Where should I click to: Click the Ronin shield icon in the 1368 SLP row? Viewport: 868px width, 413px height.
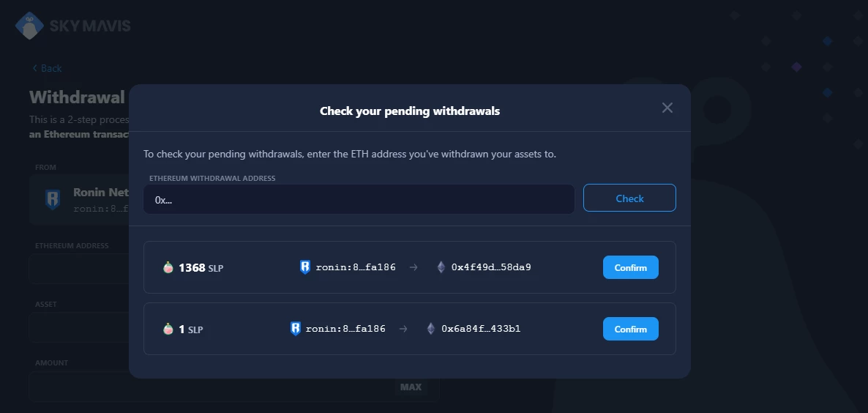(x=305, y=267)
